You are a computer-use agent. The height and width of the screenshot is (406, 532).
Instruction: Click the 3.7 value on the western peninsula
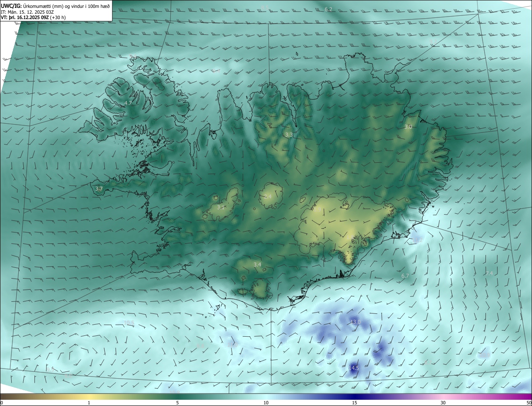(99, 189)
